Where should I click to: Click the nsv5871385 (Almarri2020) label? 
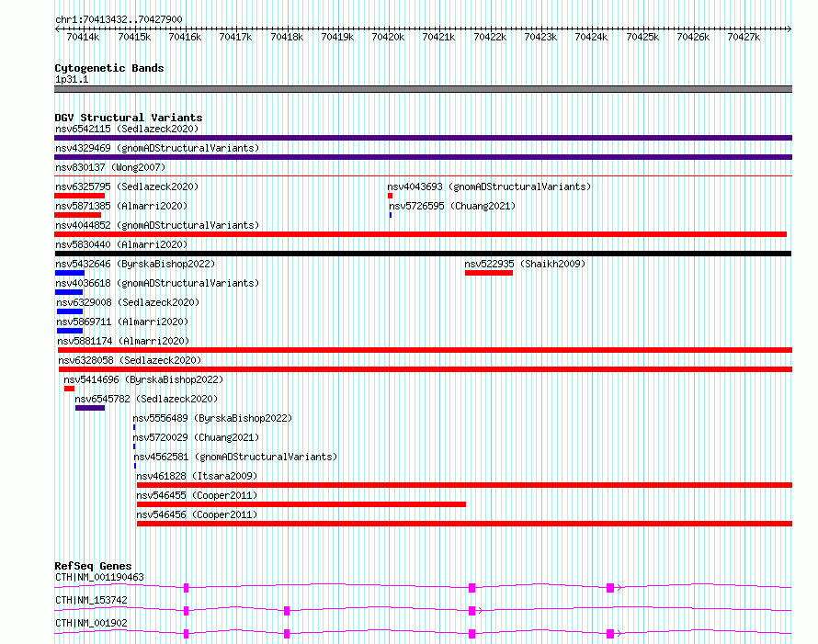click(121, 206)
